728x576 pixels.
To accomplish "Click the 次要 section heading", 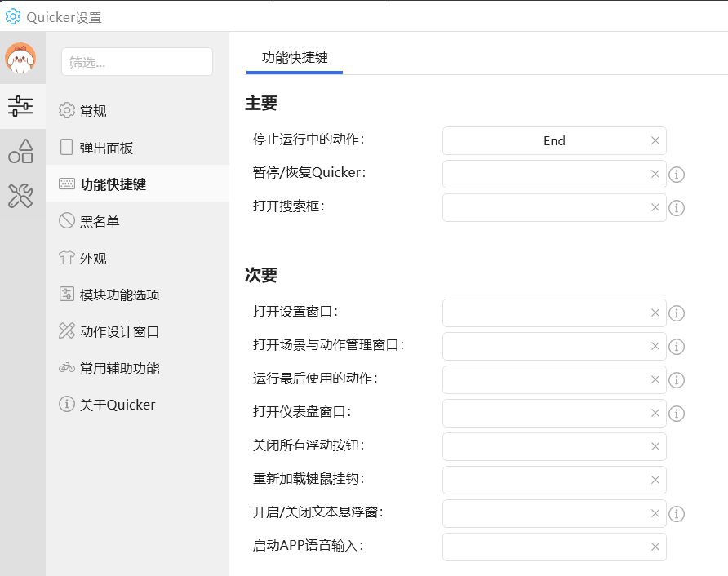I will point(261,275).
